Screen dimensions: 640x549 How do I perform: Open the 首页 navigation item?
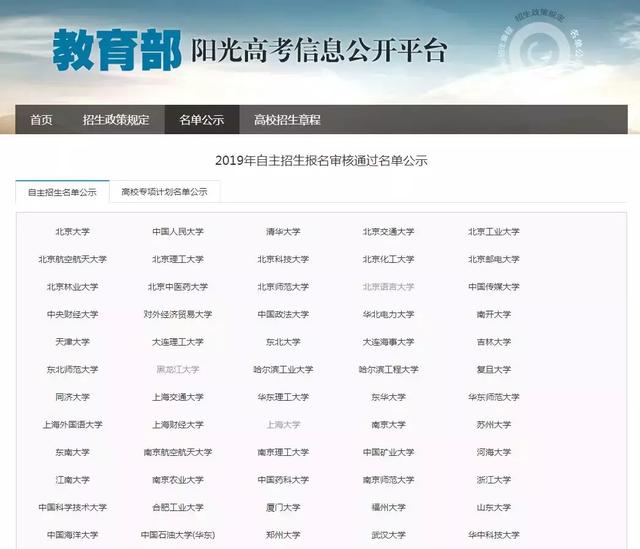pos(41,120)
